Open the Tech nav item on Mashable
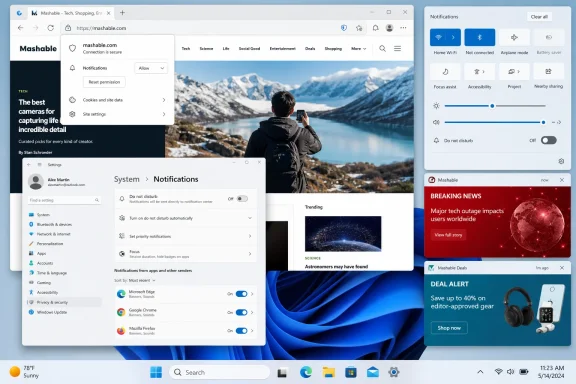 tap(186, 49)
